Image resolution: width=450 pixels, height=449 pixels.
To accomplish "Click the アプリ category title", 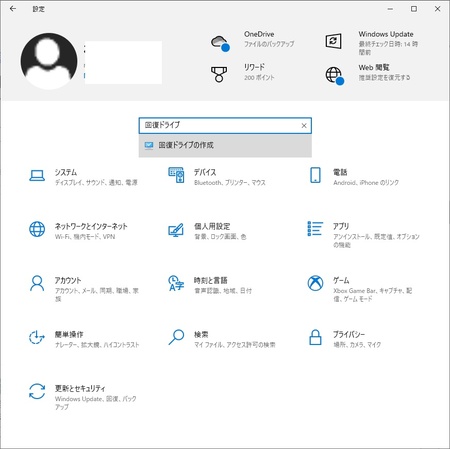I will 341,226.
